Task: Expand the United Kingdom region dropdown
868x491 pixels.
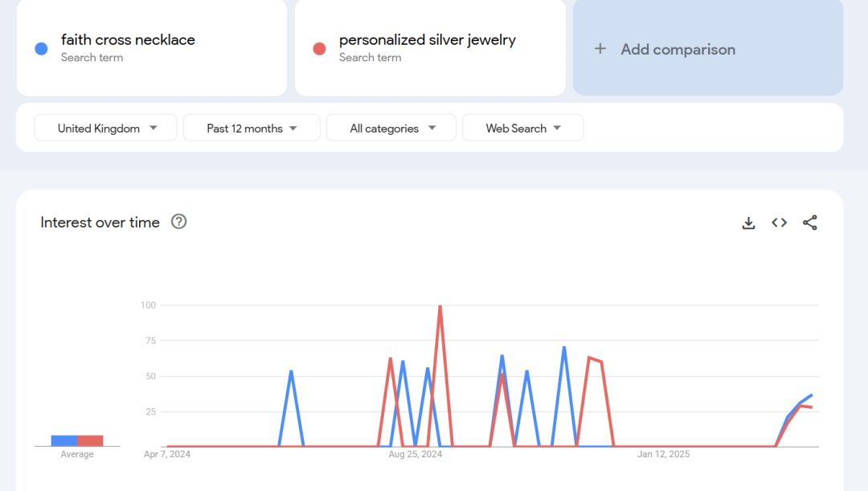Action: 105,128
